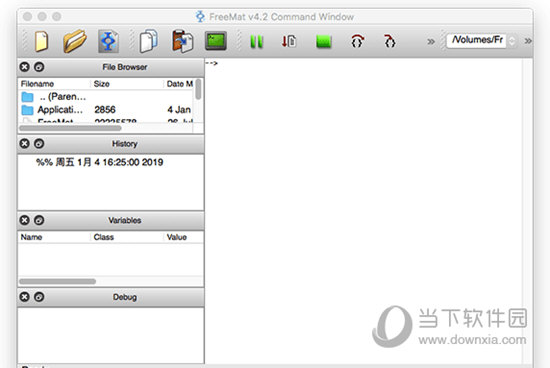Viewport: 550px width, 368px height.
Task: Stop execution with the green square icon
Action: (323, 42)
